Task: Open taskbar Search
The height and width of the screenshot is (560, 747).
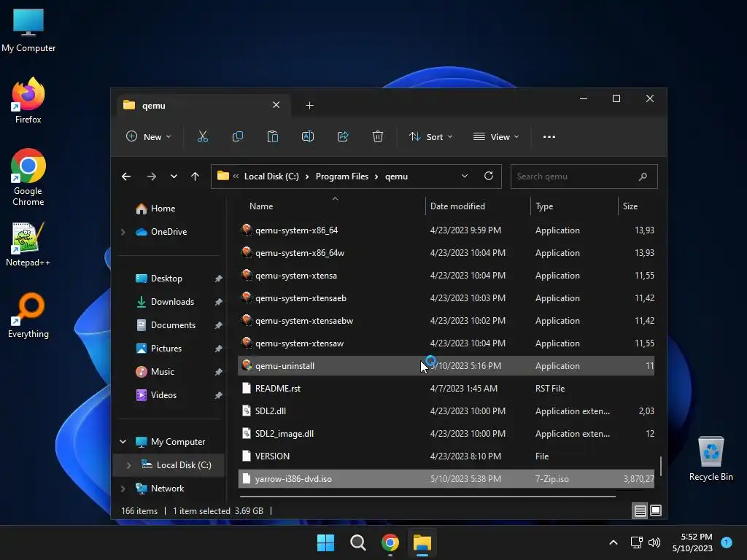Action: click(357, 542)
